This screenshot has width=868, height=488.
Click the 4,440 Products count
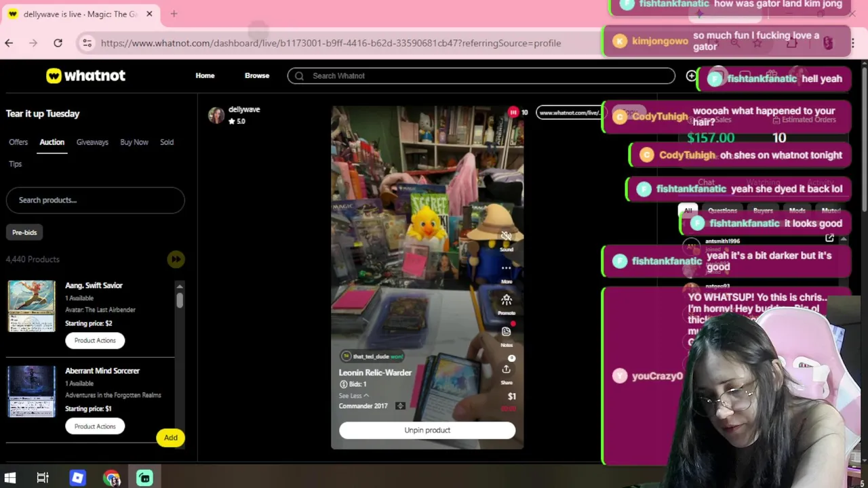pos(33,259)
